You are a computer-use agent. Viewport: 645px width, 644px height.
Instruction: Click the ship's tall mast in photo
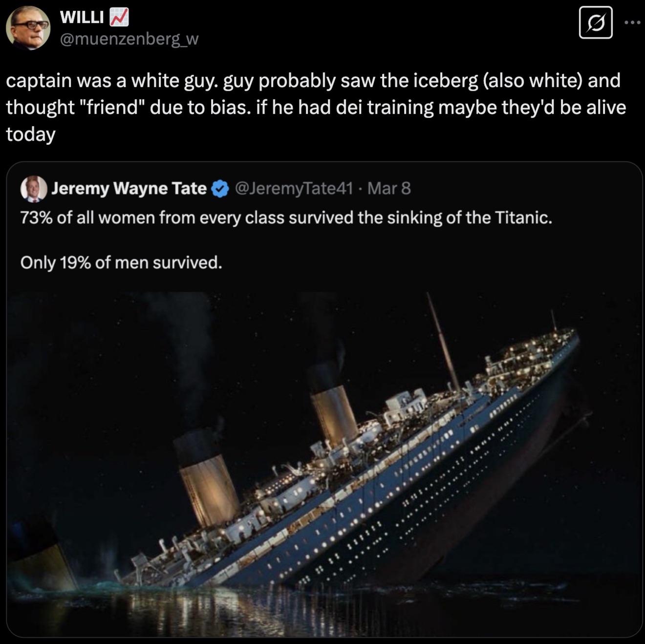point(443,342)
